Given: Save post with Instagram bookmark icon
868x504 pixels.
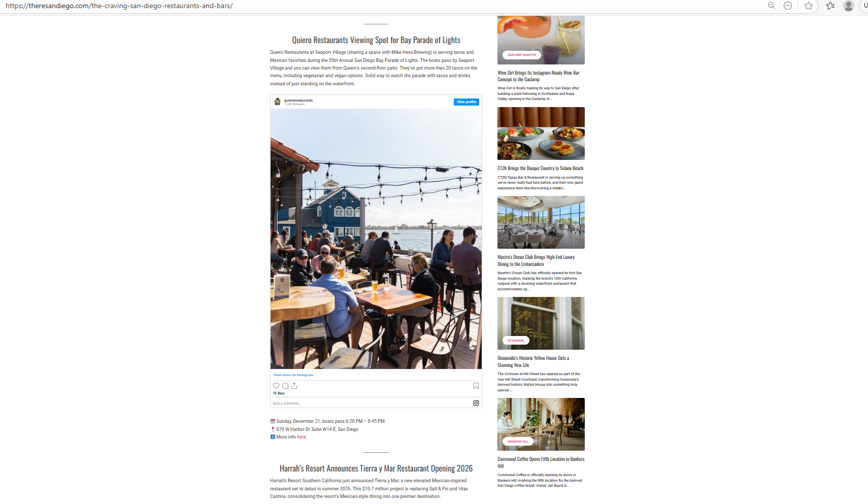Looking at the screenshot, I should tap(476, 386).
